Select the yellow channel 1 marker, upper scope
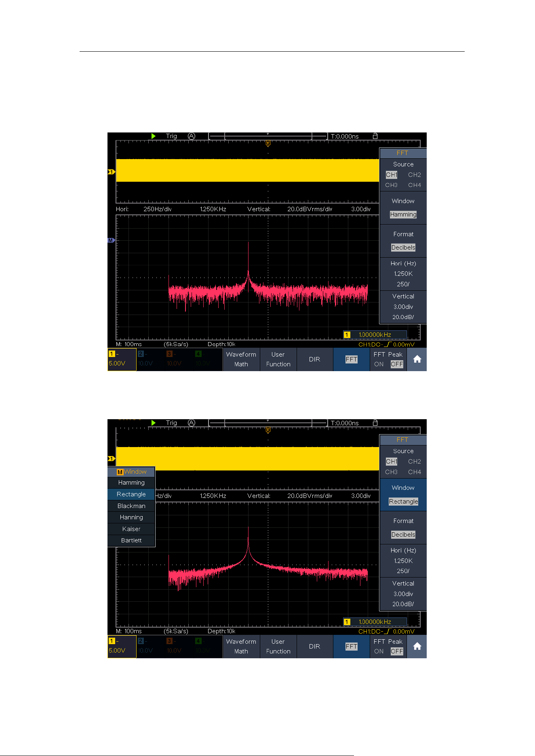The image size is (535, 756). click(x=112, y=172)
